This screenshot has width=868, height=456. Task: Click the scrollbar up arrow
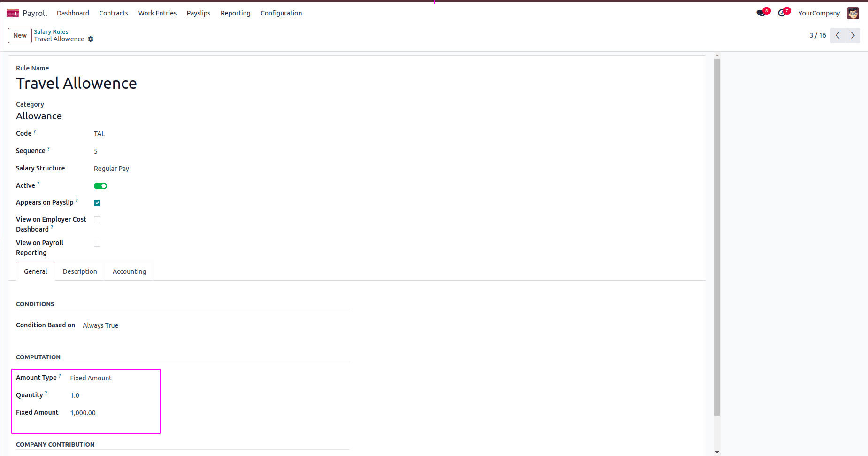[x=717, y=55]
